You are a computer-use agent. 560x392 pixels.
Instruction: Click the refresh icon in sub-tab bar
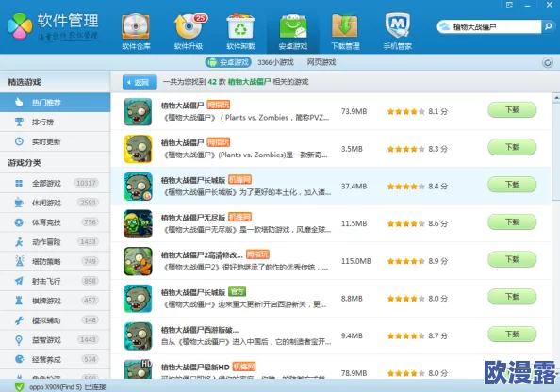pyautogui.click(x=548, y=62)
